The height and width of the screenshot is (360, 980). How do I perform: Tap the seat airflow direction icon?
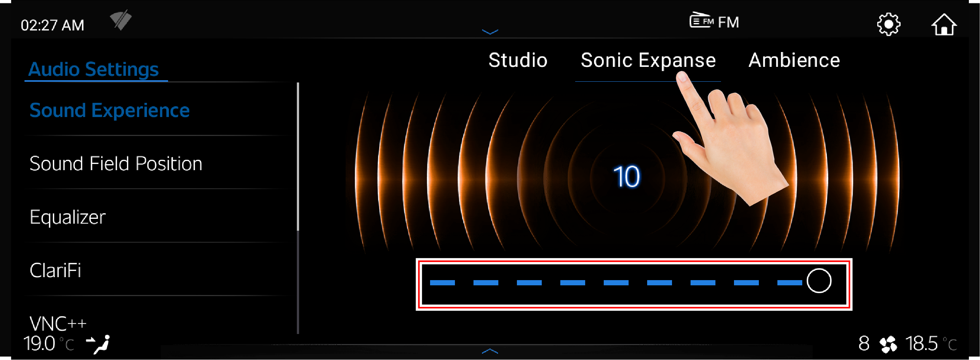click(99, 344)
